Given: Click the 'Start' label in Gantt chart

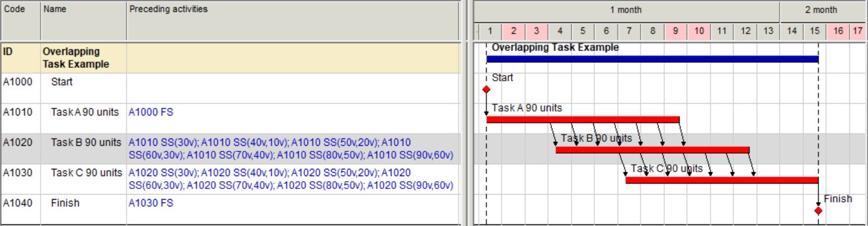Looking at the screenshot, I should tap(502, 77).
